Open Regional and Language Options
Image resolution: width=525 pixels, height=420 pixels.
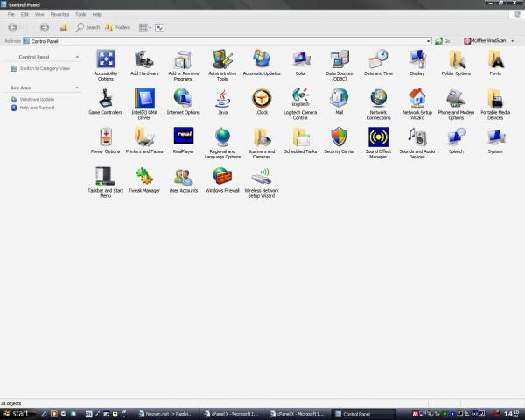[222, 143]
